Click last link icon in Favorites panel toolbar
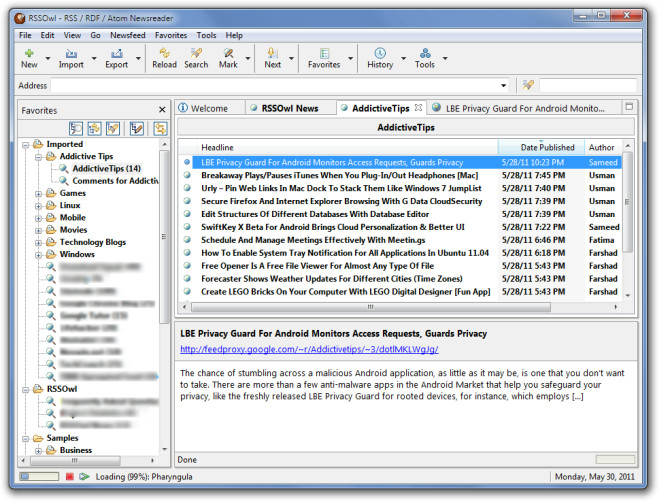 point(160,128)
